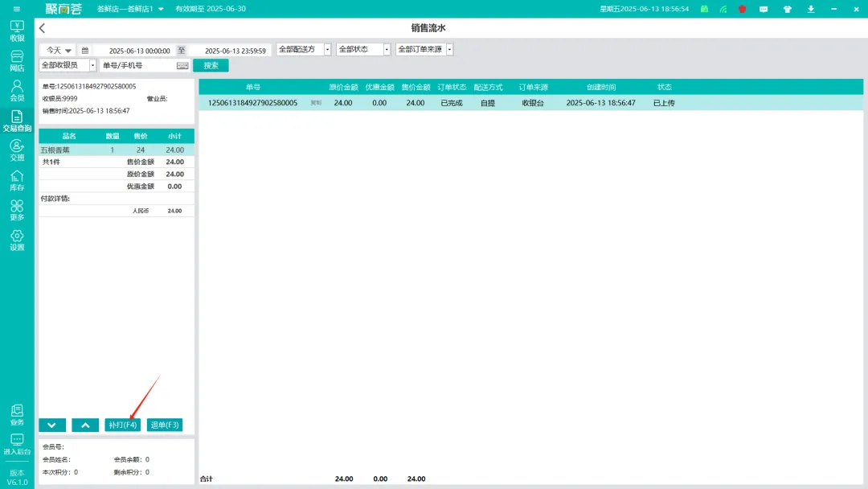Open the 网店 online store icon

[17, 60]
